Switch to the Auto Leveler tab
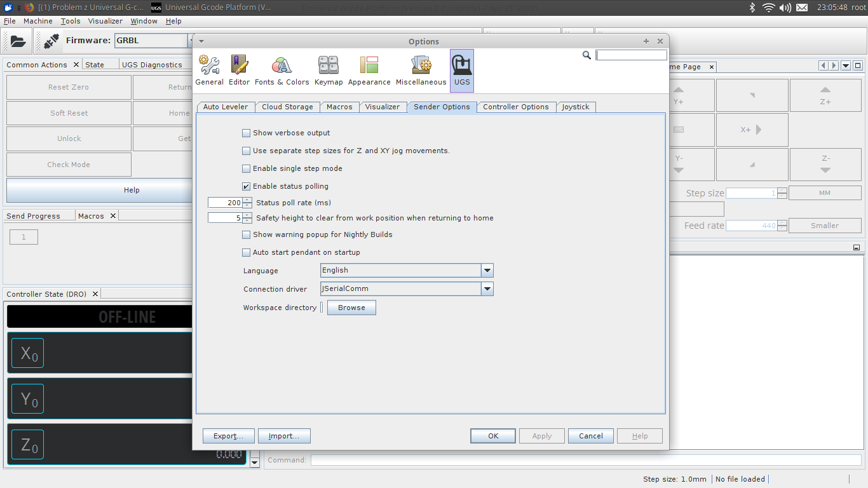 (226, 107)
